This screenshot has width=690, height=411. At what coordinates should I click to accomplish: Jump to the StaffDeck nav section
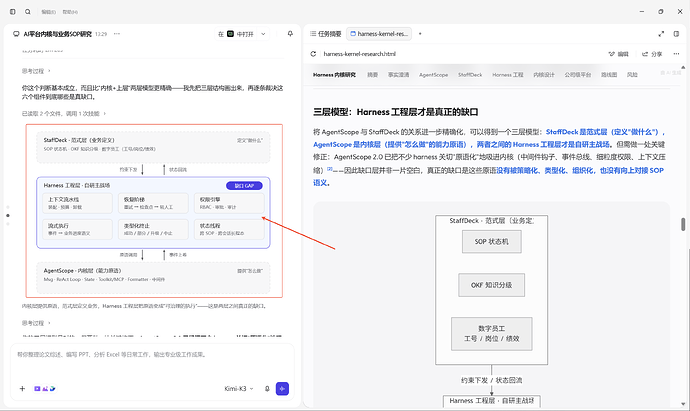click(x=470, y=75)
